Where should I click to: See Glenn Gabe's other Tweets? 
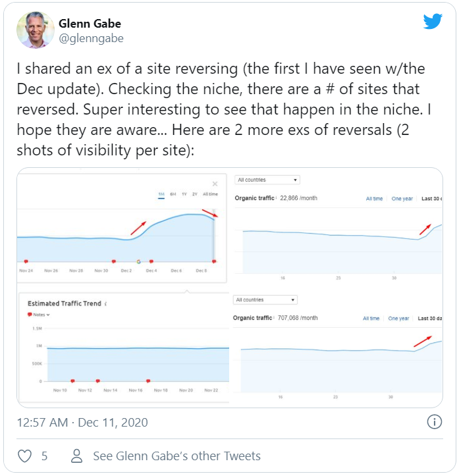(176, 456)
